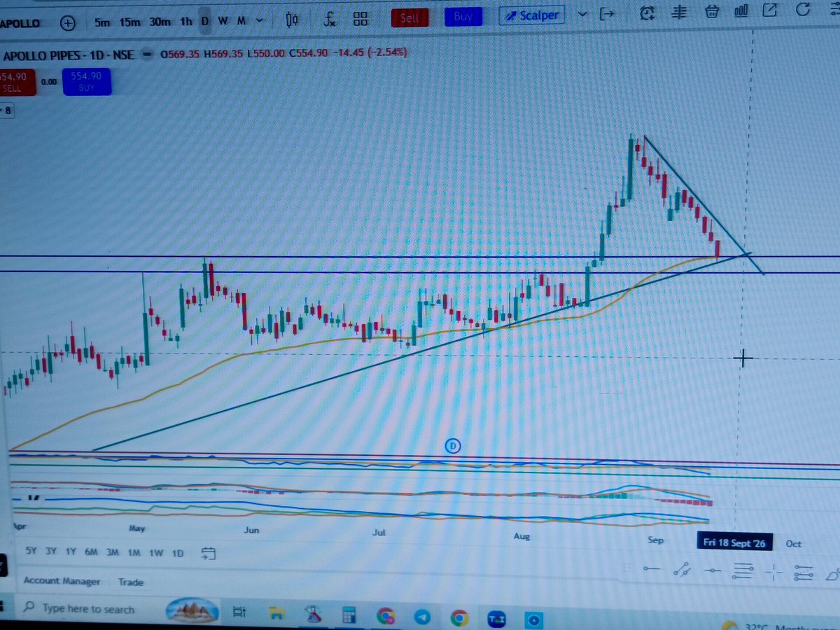The width and height of the screenshot is (840, 630).
Task: Open the Chrome taskbar icon
Action: (459, 618)
